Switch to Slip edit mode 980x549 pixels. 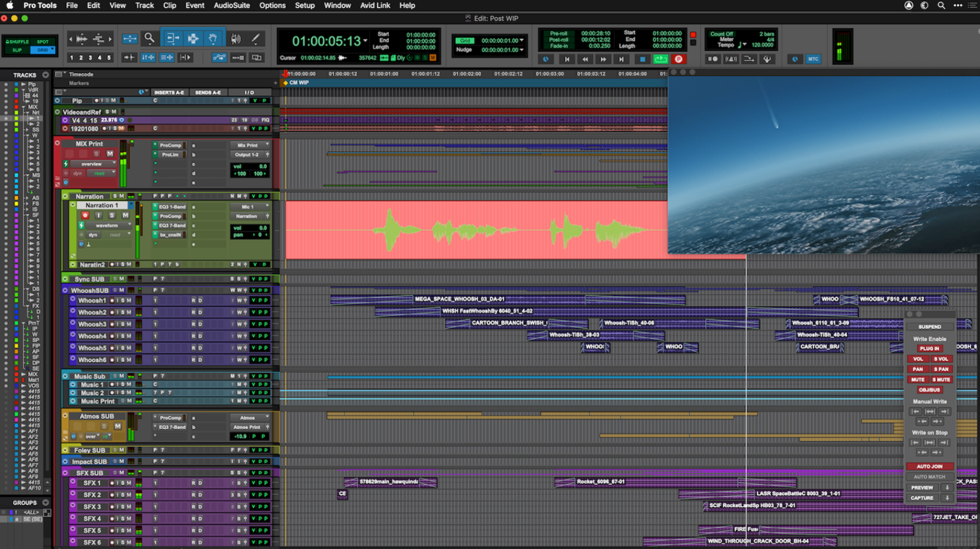pyautogui.click(x=17, y=50)
